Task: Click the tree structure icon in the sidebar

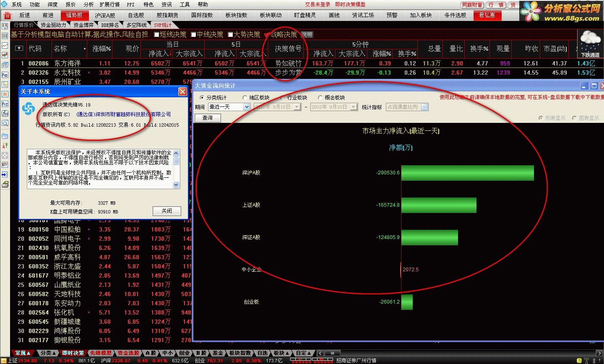Action: 5,84
